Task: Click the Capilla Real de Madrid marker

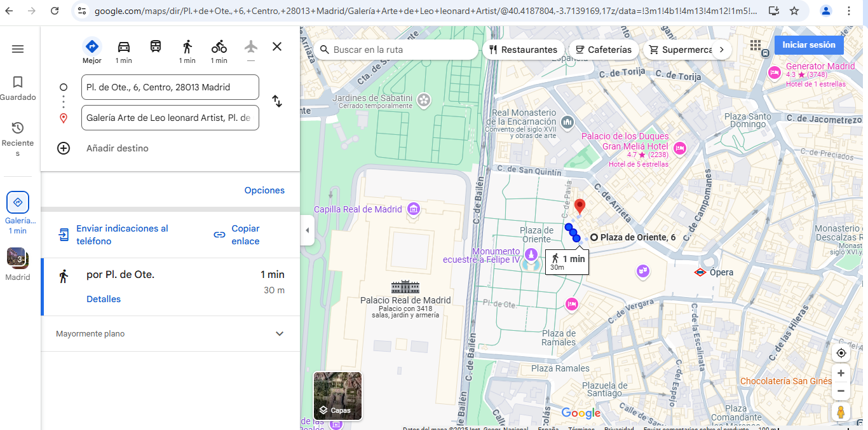Action: click(414, 209)
